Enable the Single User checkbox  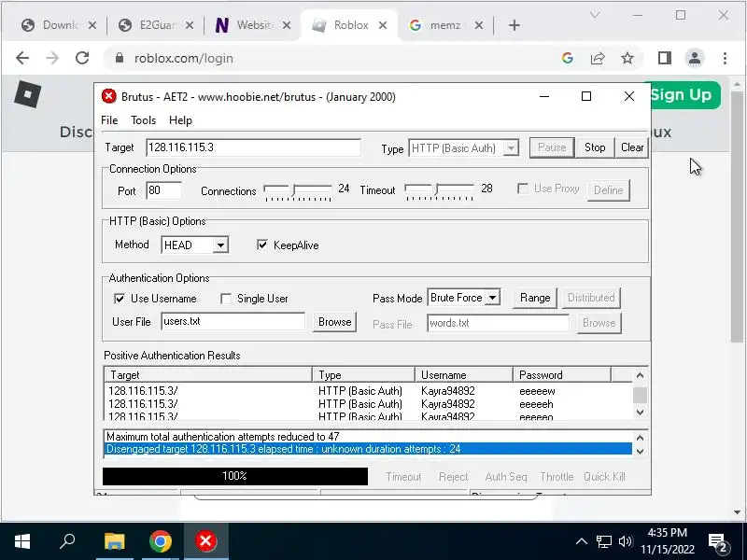[226, 299]
